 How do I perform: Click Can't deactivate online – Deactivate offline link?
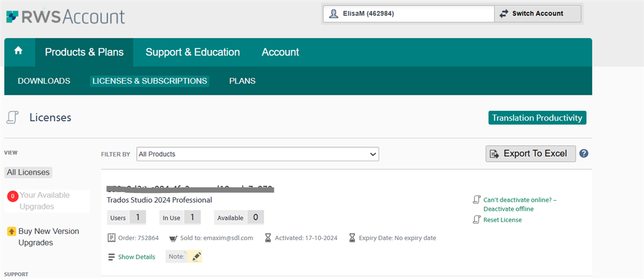pos(520,204)
